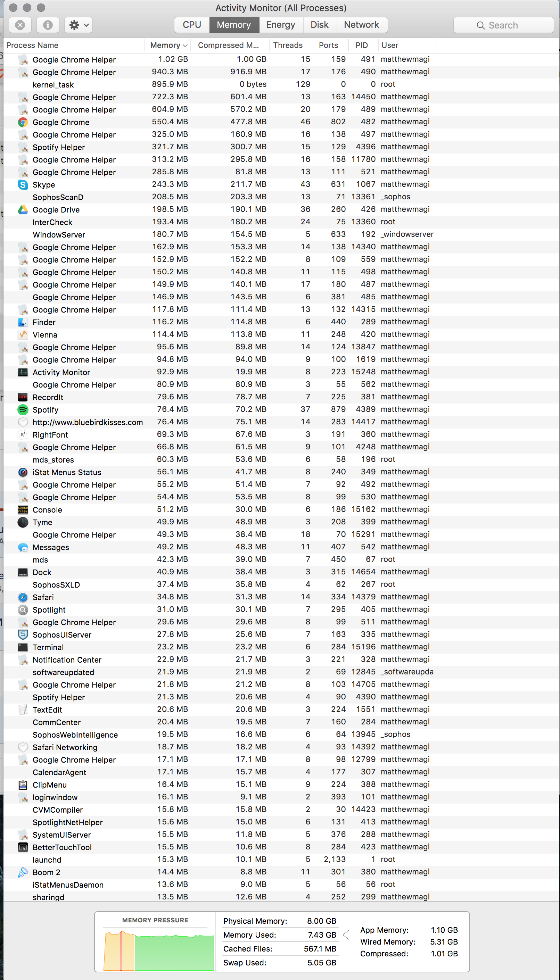
Task: Select the Notification Center process
Action: click(281, 659)
